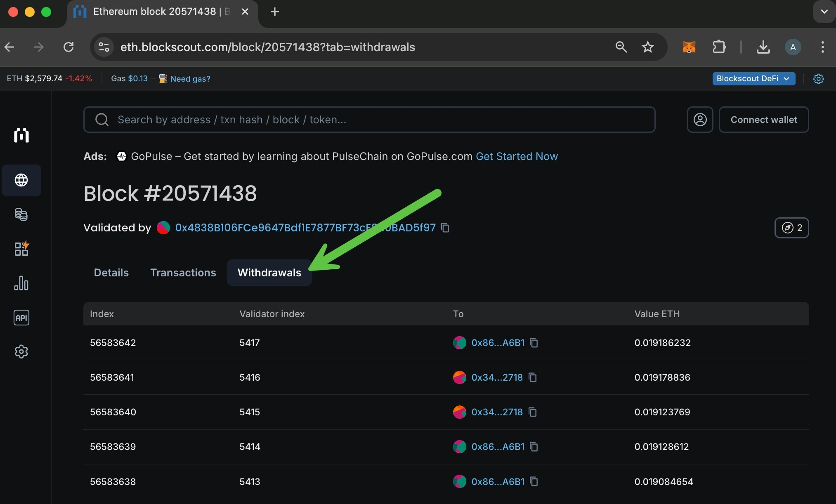
Task: Open the Chrome three-dot menu
Action: pos(822,47)
